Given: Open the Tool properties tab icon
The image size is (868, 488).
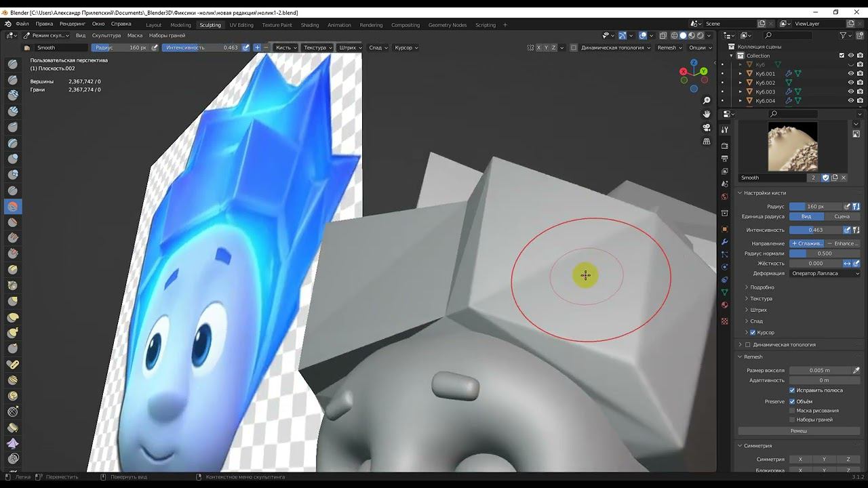Looking at the screenshot, I should pyautogui.click(x=725, y=129).
